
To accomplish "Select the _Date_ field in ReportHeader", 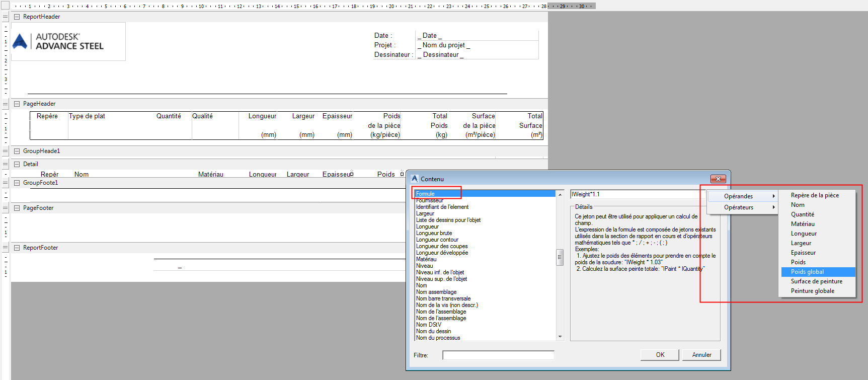I will [478, 36].
